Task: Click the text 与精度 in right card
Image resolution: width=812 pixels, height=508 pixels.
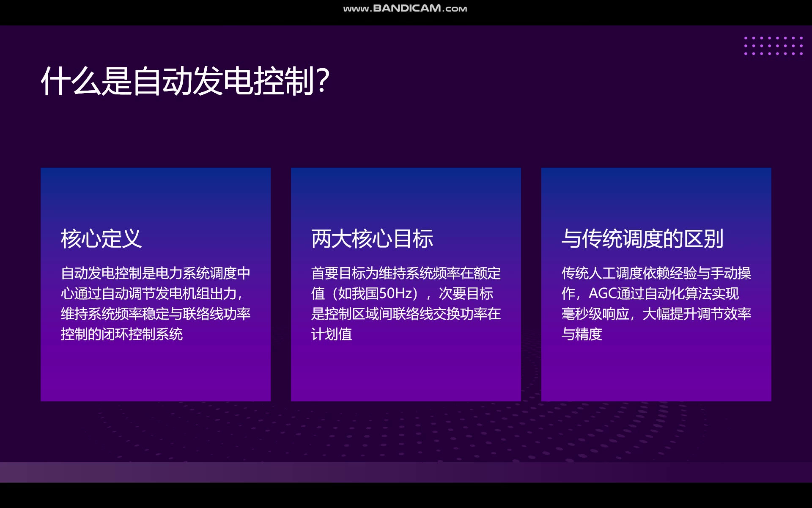Action: tap(582, 334)
